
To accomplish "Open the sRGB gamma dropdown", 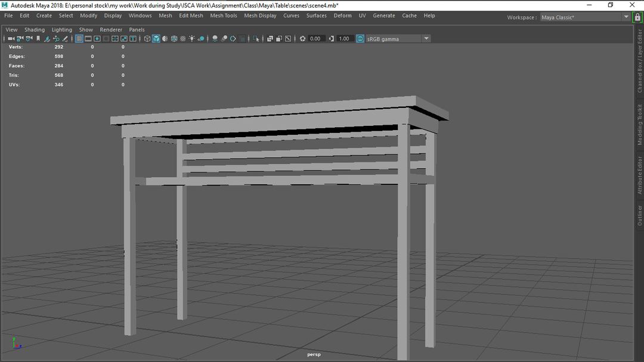I will click(398, 39).
